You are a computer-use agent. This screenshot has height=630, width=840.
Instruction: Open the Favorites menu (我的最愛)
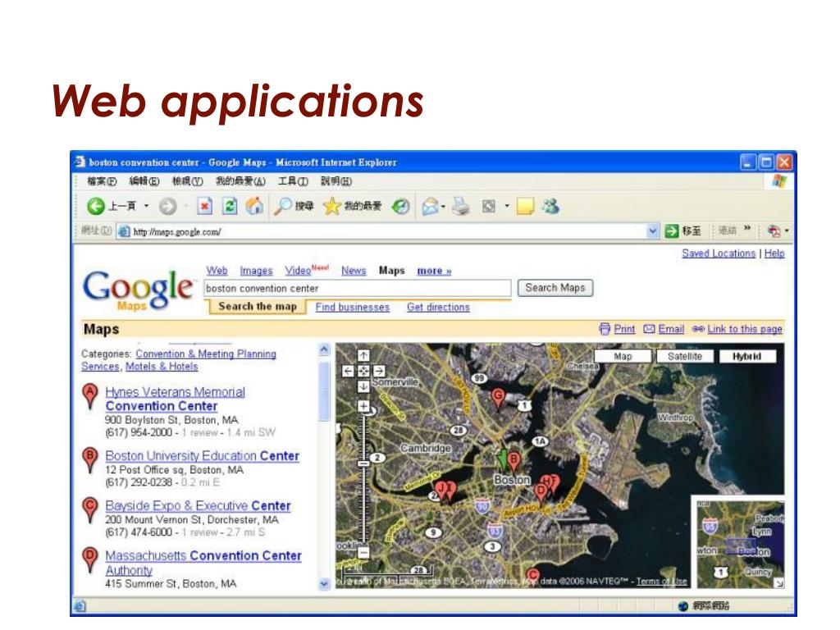pyautogui.click(x=240, y=181)
